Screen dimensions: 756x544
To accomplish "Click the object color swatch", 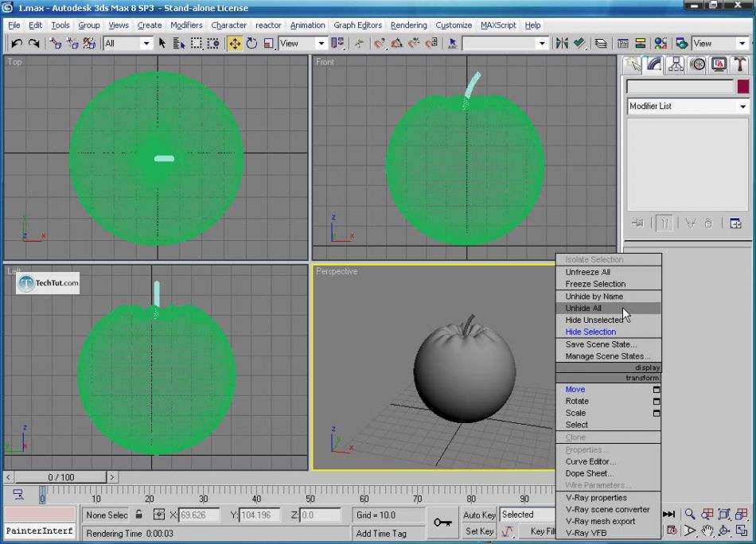I will click(743, 87).
